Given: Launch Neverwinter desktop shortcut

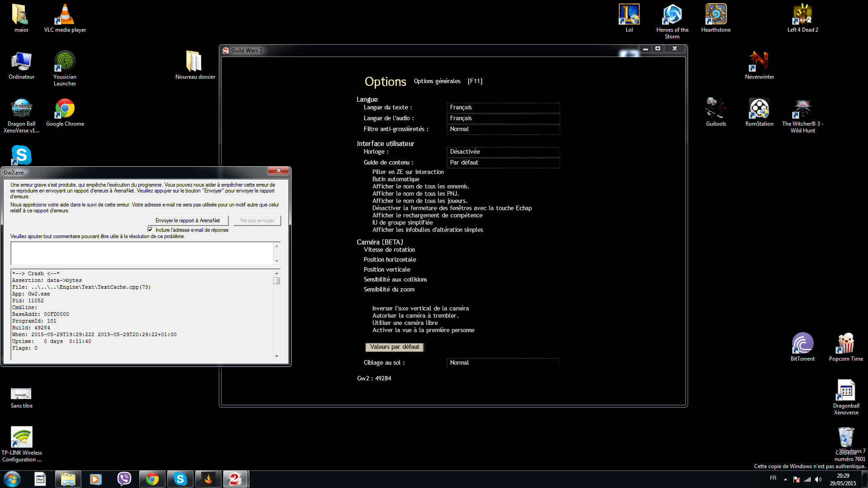Looking at the screenshot, I should [x=759, y=66].
